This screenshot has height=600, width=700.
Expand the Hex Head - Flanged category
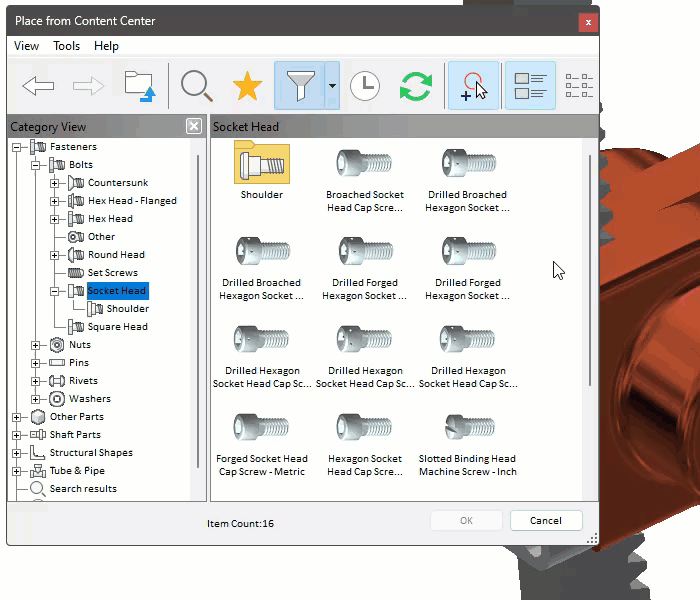tap(54, 201)
